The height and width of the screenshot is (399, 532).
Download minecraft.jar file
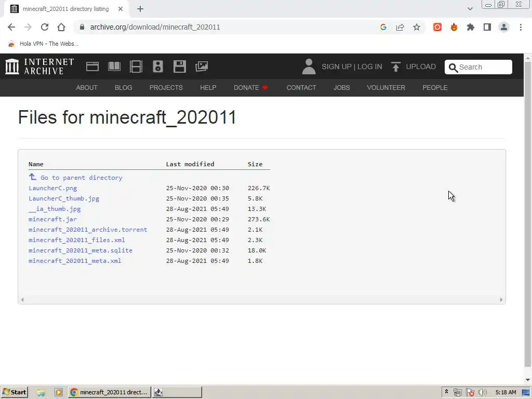coord(52,219)
